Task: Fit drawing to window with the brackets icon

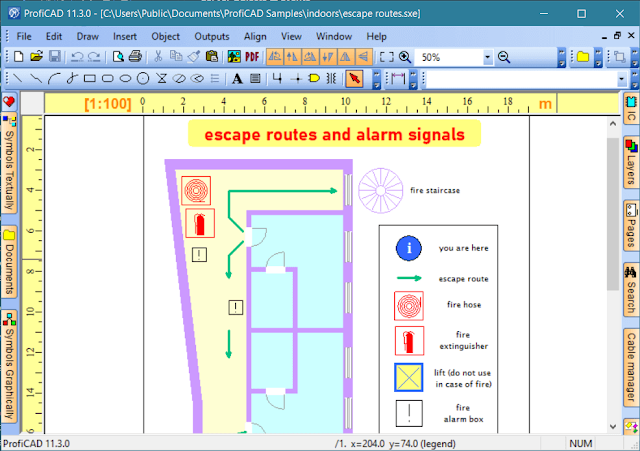Action: pos(387,57)
